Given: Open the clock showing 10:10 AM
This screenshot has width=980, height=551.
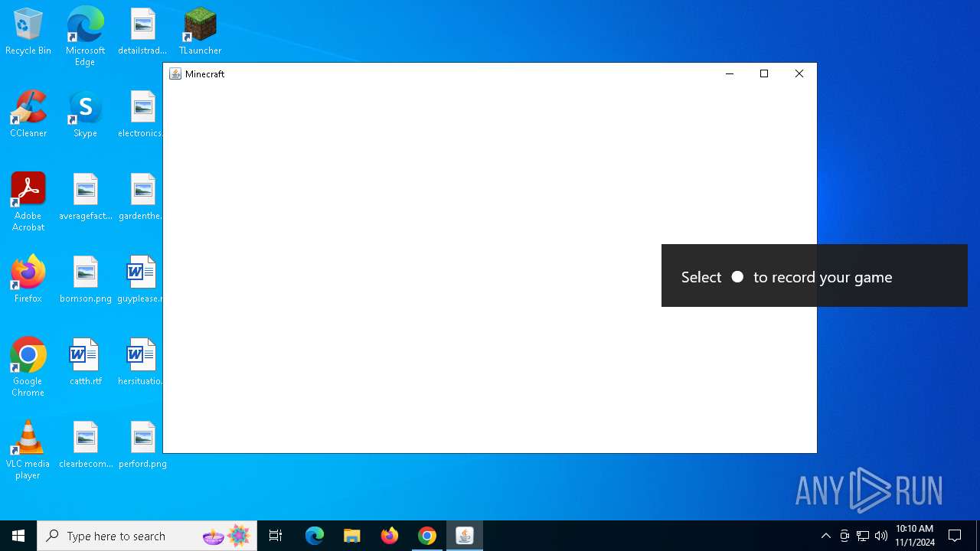Looking at the screenshot, I should point(915,536).
